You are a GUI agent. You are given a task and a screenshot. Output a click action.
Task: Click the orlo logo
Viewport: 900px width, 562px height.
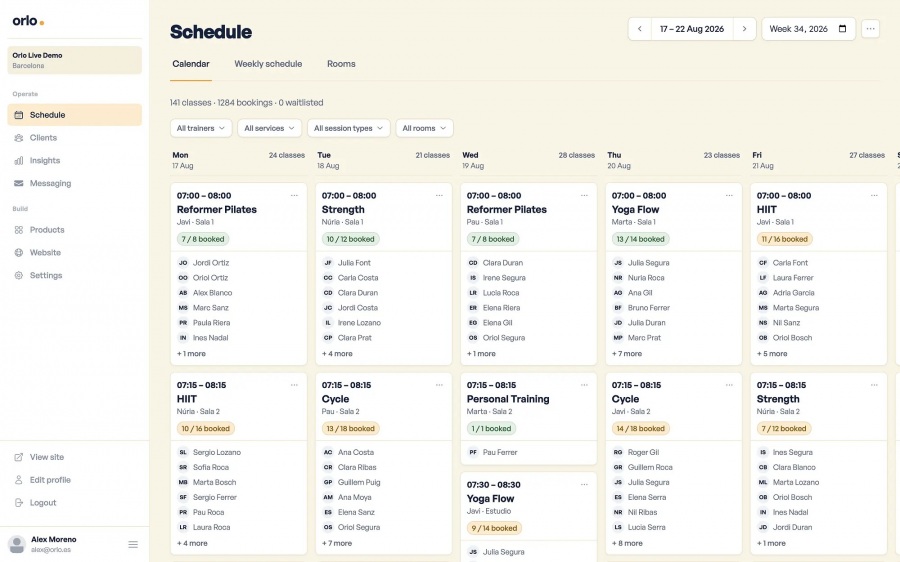(28, 21)
